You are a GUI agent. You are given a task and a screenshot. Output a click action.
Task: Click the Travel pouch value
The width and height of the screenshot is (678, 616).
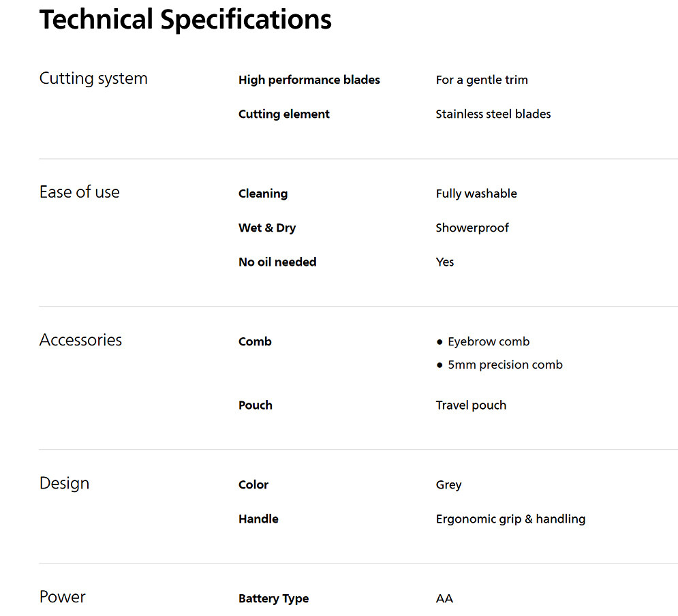(471, 405)
